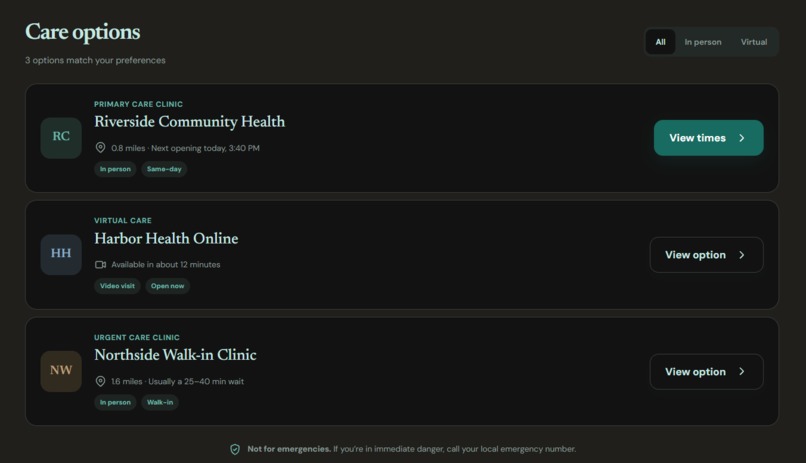Viewport: 806px width, 463px height.
Task: Click the In person tag on Northside card
Action: click(115, 402)
